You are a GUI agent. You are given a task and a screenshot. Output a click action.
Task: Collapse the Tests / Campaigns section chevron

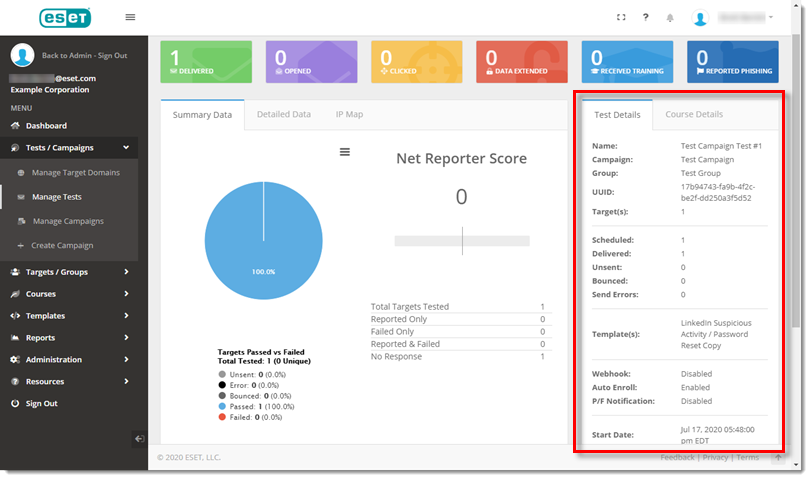coord(126,147)
